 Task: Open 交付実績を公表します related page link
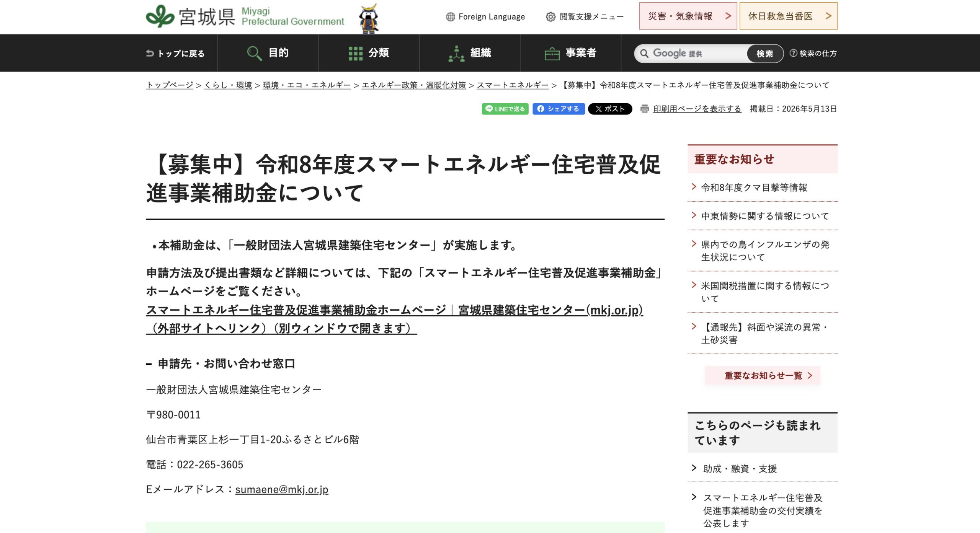point(763,510)
